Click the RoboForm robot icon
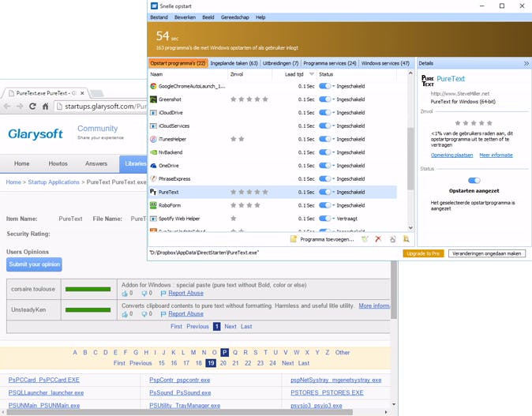532x416 pixels. [153, 205]
